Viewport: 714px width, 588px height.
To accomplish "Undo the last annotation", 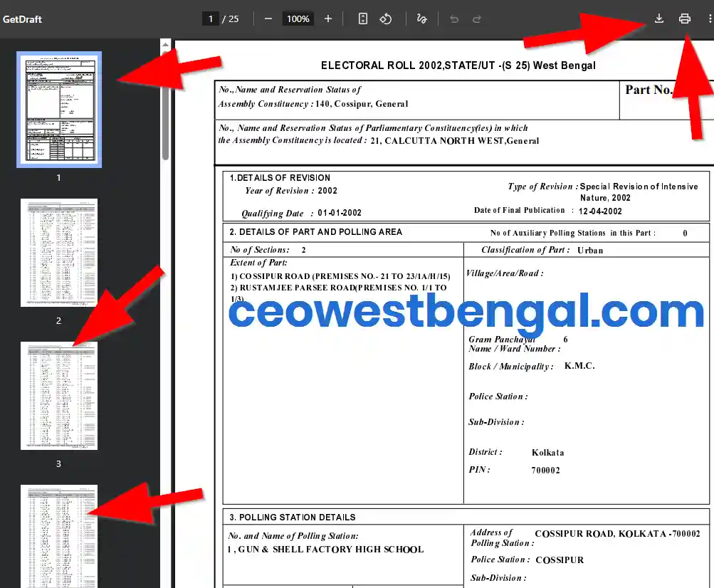I will click(454, 19).
